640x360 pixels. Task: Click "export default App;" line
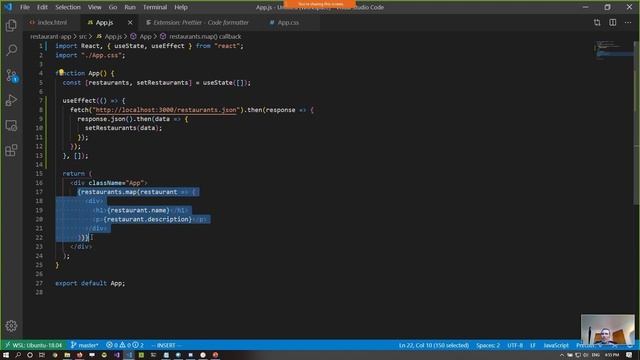(90, 283)
